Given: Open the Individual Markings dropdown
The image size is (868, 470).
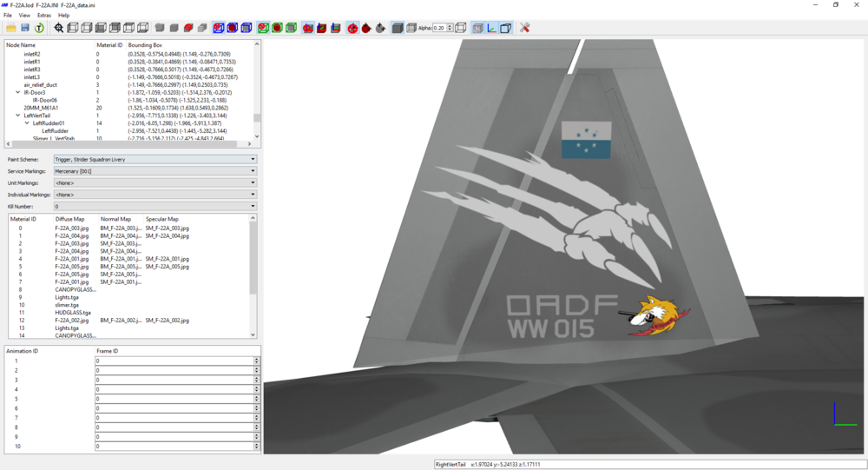Looking at the screenshot, I should coord(155,195).
